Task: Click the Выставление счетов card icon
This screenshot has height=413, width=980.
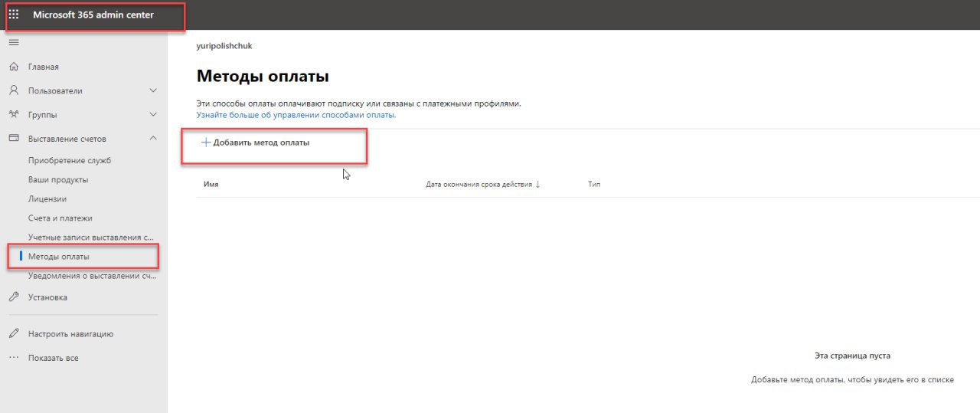Action: click(14, 139)
